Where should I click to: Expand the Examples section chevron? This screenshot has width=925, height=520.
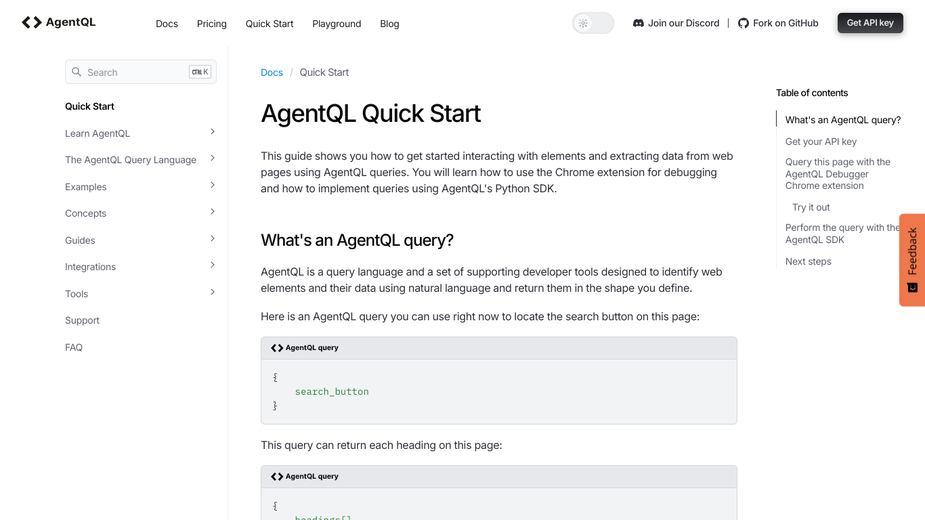(212, 185)
